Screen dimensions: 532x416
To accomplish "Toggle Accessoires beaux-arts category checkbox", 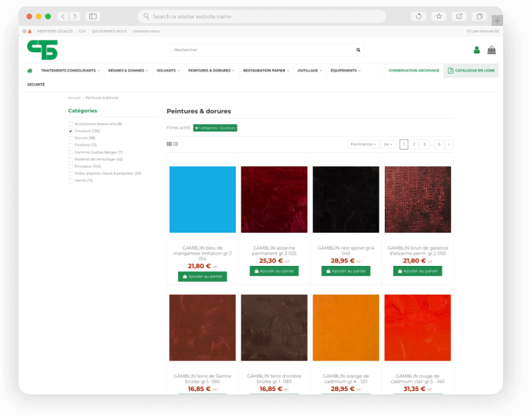I will (71, 124).
